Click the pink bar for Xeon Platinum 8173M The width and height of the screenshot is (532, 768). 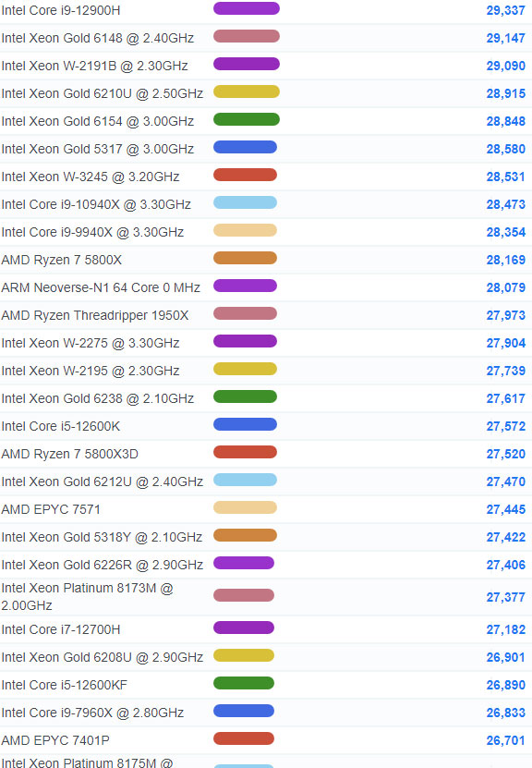point(243,595)
